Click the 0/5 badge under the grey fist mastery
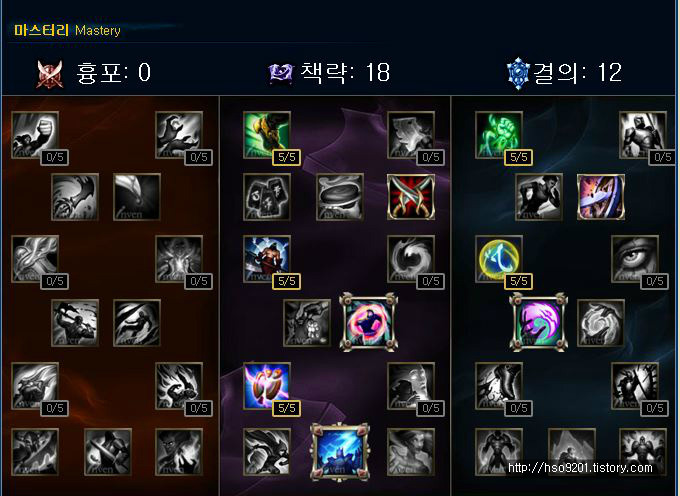Screen dimensions: 680x496 (55, 157)
